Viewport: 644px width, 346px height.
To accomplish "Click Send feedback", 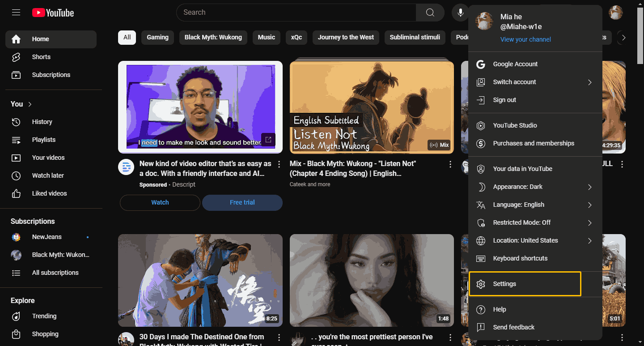I will 535,327.
